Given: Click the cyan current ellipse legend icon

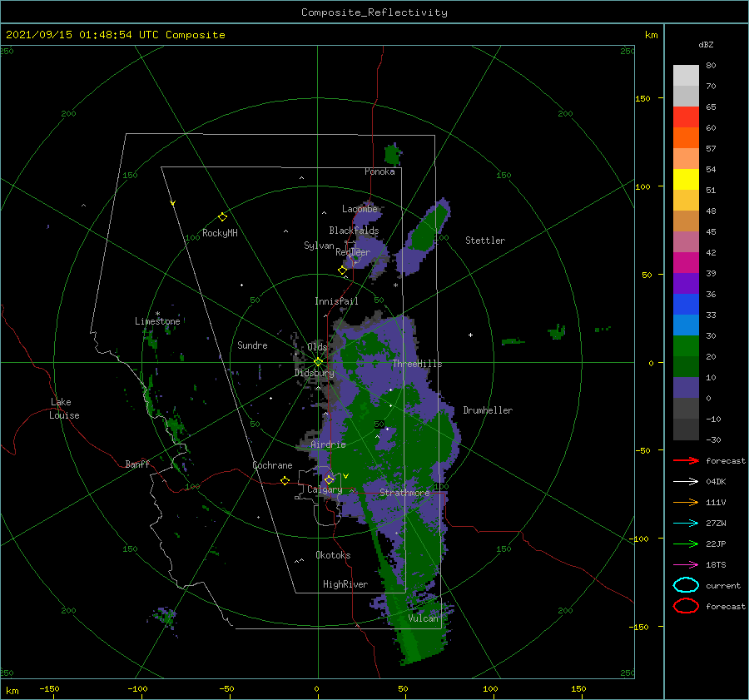Looking at the screenshot, I should [x=686, y=585].
